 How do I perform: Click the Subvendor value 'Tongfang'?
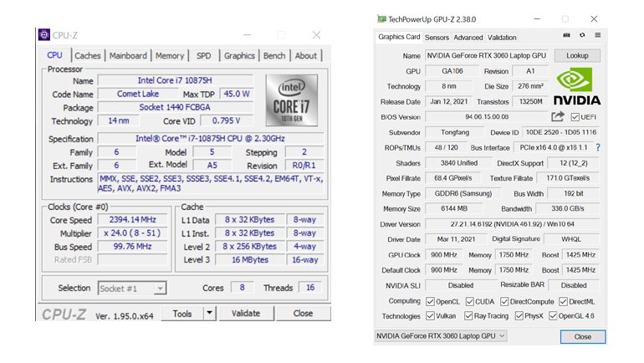tap(455, 133)
